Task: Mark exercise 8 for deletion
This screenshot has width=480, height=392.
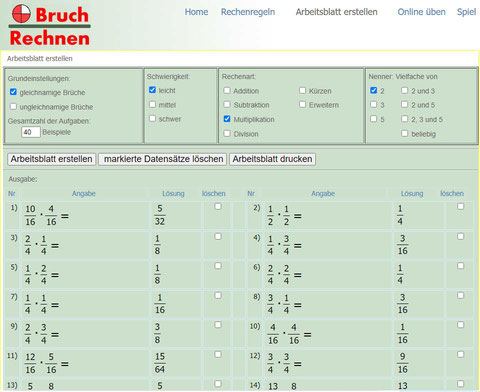Action: [x=460, y=295]
